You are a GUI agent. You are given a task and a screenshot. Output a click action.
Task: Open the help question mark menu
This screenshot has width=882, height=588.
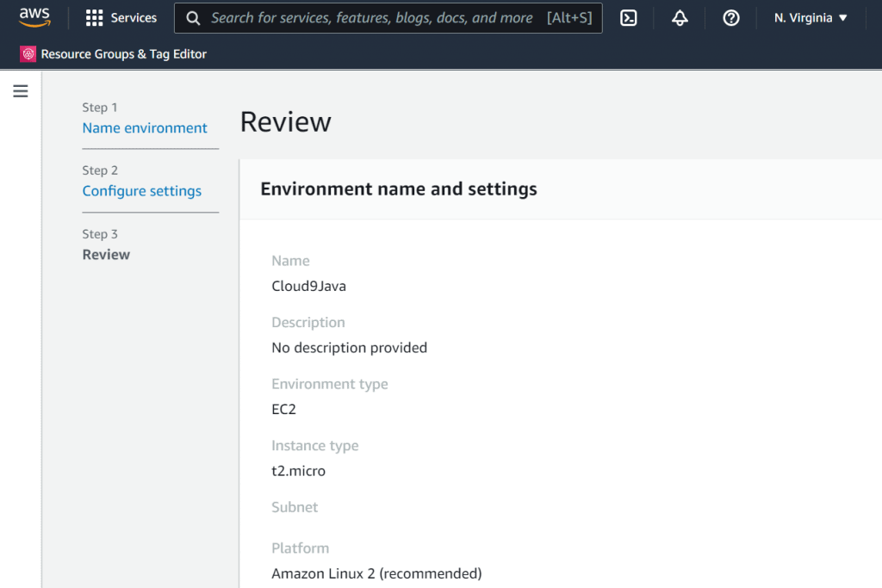click(731, 18)
